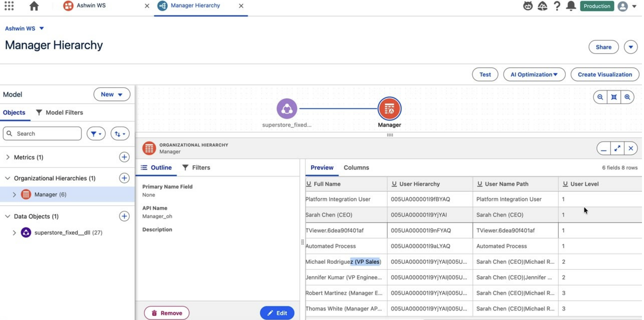Click the 005UA000001I9aLYAQ hierarchy cell
The image size is (644, 320).
(430, 246)
